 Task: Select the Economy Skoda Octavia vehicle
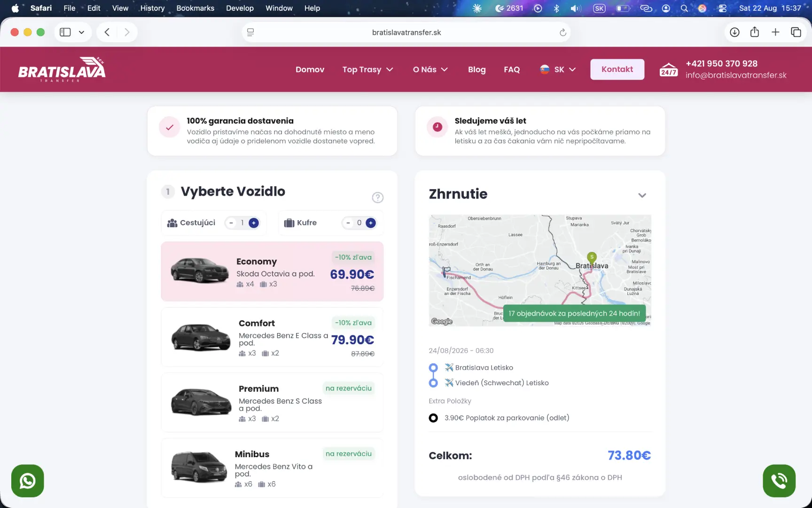(272, 271)
